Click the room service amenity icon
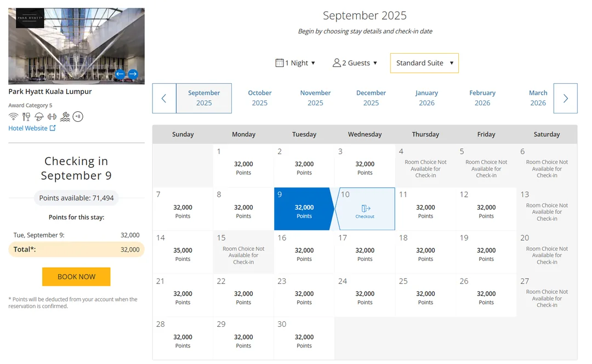The height and width of the screenshot is (364, 592). [39, 116]
